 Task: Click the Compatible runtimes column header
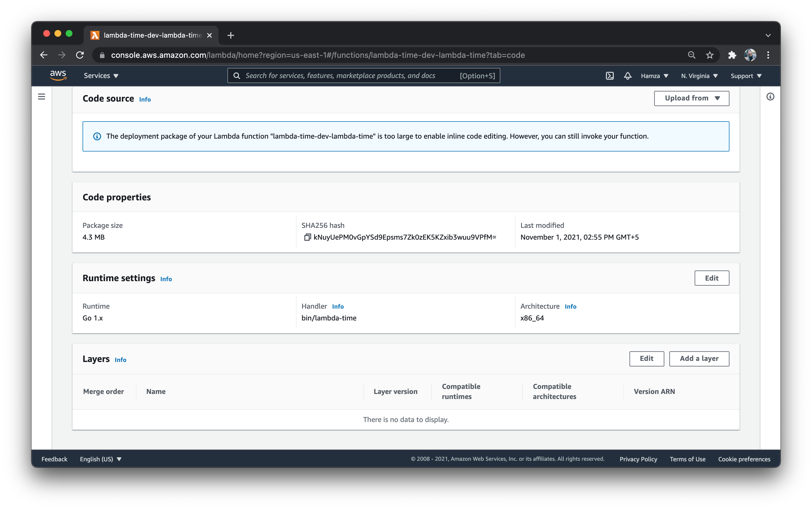click(461, 391)
